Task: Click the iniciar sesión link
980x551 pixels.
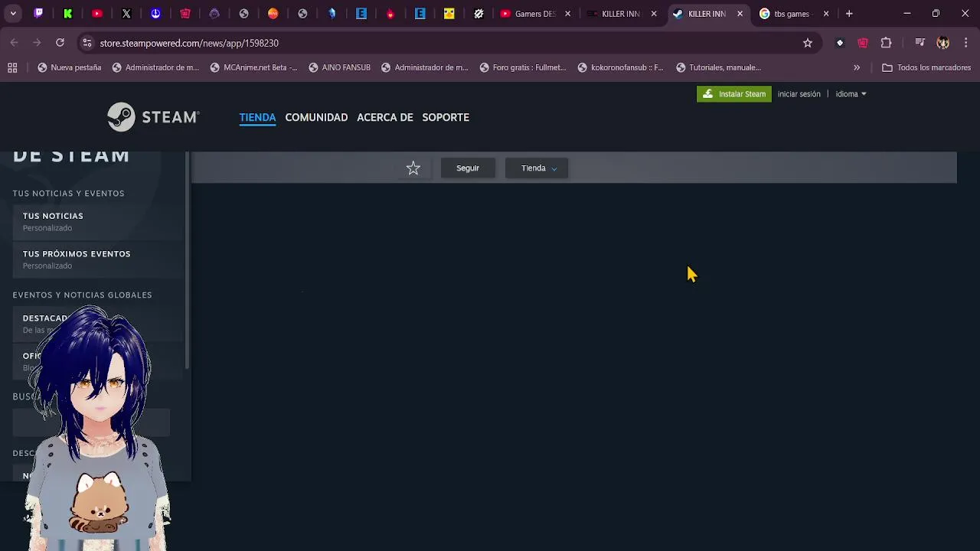Action: (x=799, y=94)
